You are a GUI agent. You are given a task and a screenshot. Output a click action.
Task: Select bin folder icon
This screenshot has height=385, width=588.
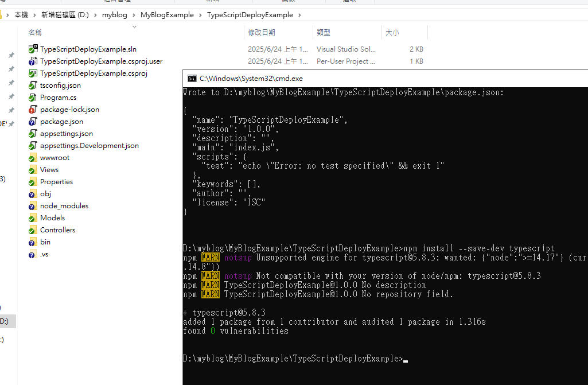pyautogui.click(x=33, y=242)
